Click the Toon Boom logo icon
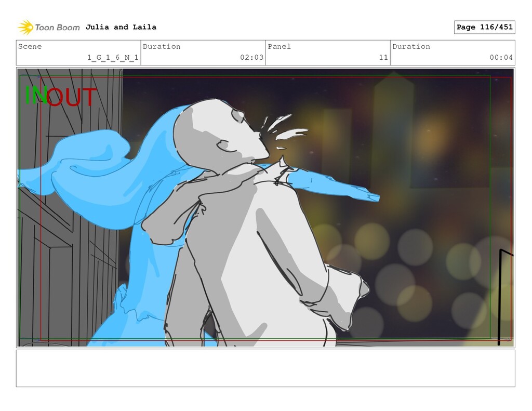This screenshot has width=532, height=411. coord(26,27)
